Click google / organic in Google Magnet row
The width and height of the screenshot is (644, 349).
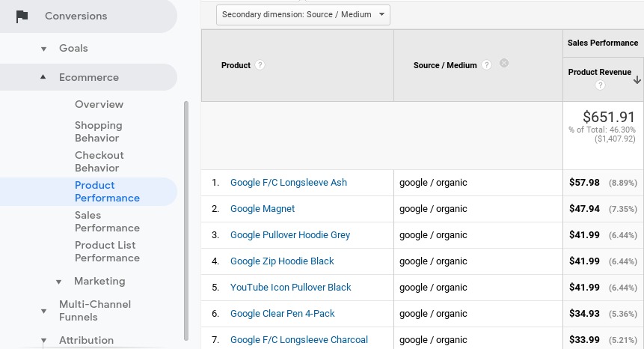433,209
